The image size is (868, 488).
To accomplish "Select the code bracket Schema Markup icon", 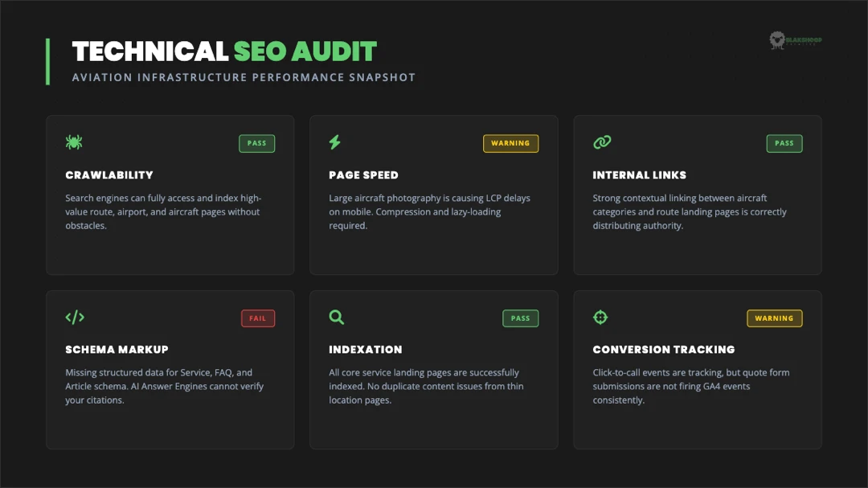I will [x=73, y=317].
